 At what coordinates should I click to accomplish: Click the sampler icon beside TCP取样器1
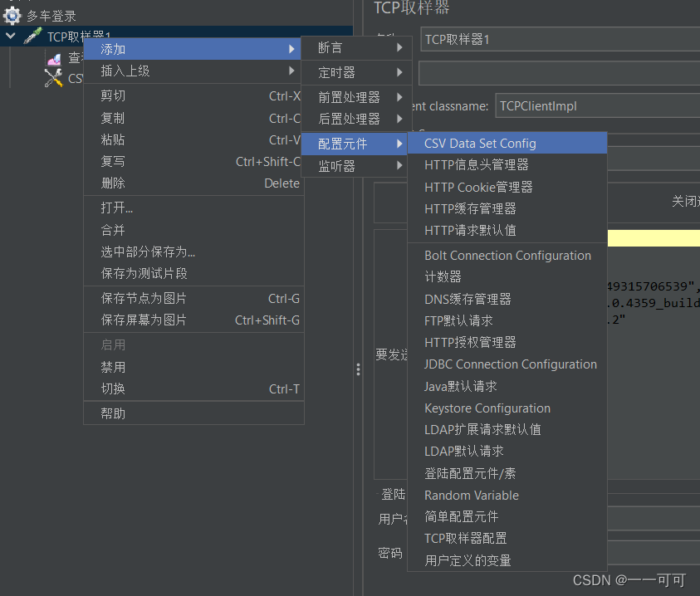pyautogui.click(x=32, y=35)
